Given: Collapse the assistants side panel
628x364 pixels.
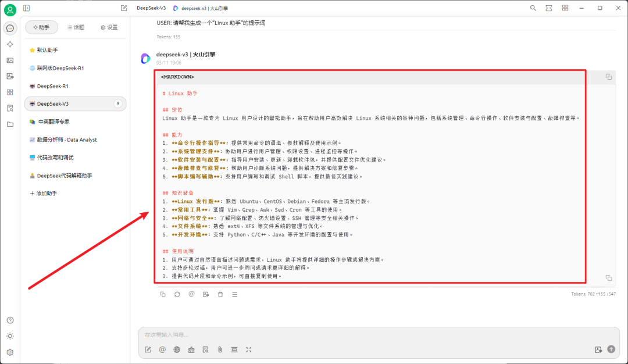Looking at the screenshot, I should 26,8.
